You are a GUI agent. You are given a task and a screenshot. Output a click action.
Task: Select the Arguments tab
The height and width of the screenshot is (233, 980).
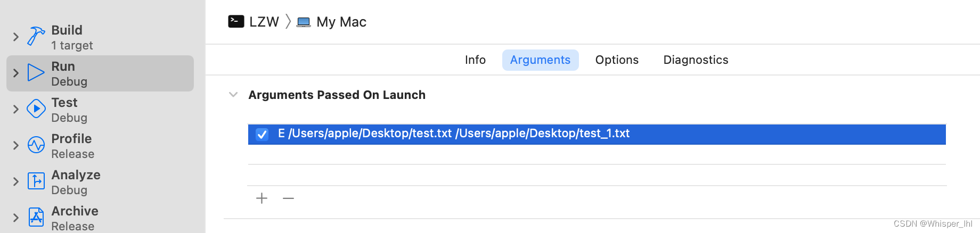pyautogui.click(x=540, y=60)
